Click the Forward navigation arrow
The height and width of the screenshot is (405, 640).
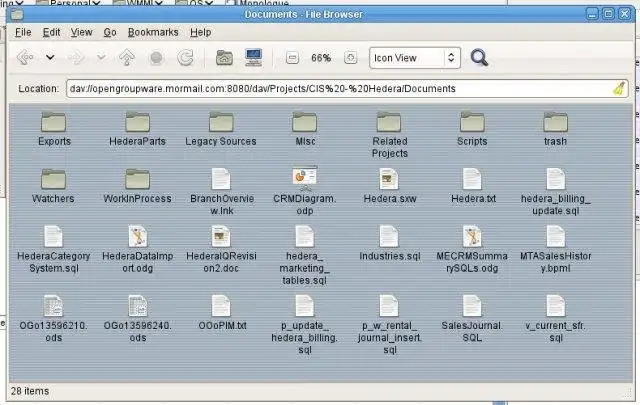pos(76,58)
